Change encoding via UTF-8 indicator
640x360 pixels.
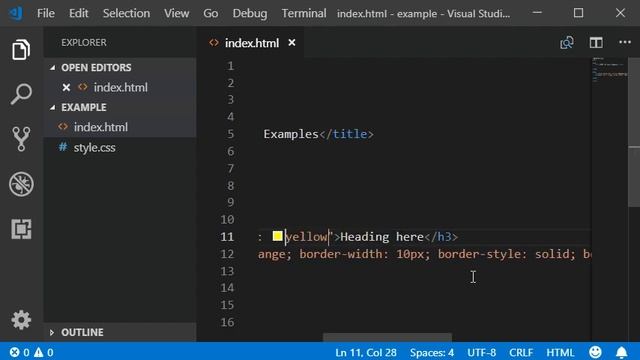point(482,352)
